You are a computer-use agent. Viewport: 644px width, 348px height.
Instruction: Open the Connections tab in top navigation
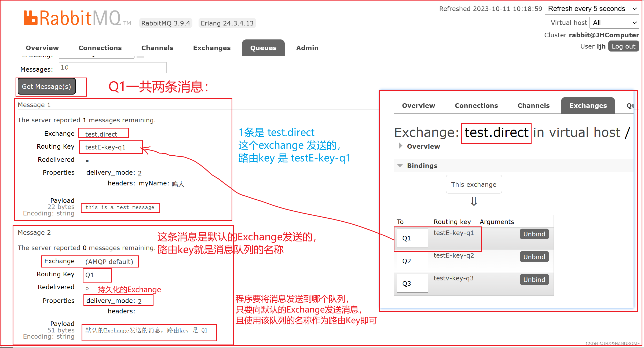(100, 48)
